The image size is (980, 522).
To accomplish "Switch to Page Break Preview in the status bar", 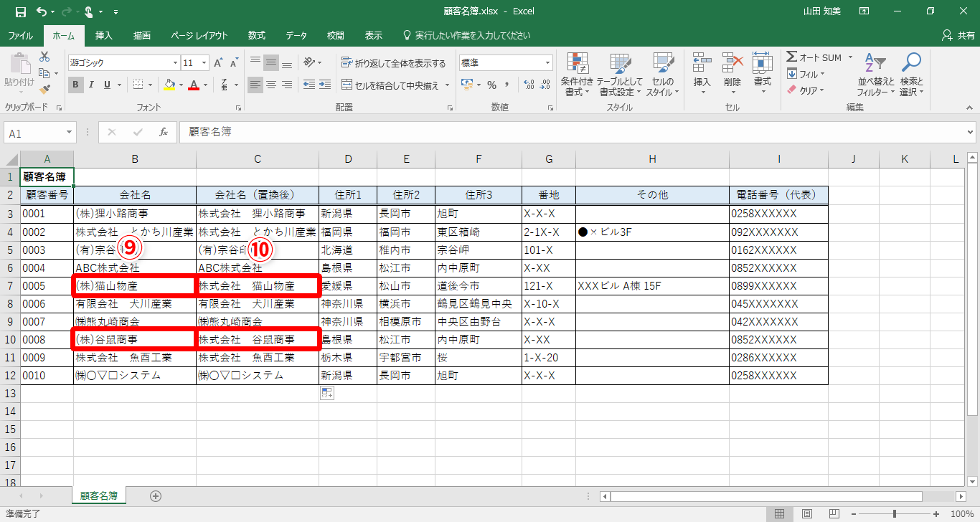I will pos(835,514).
